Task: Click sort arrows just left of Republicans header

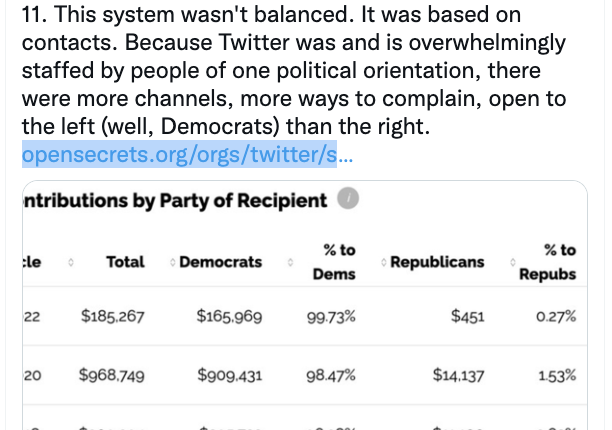Action: point(384,262)
